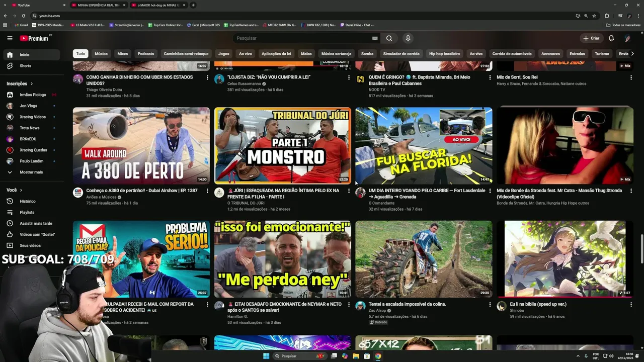Select the Hip hop brasileiro chip
The height and width of the screenshot is (362, 644).
click(444, 54)
